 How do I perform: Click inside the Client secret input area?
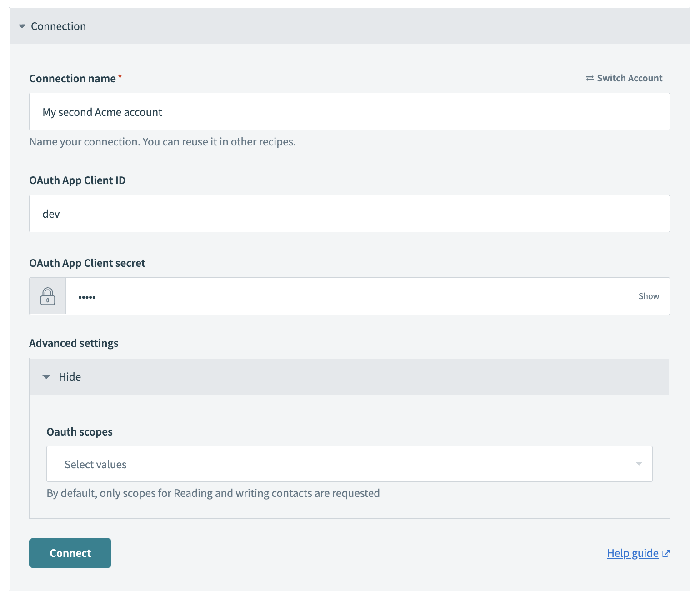click(x=318, y=296)
